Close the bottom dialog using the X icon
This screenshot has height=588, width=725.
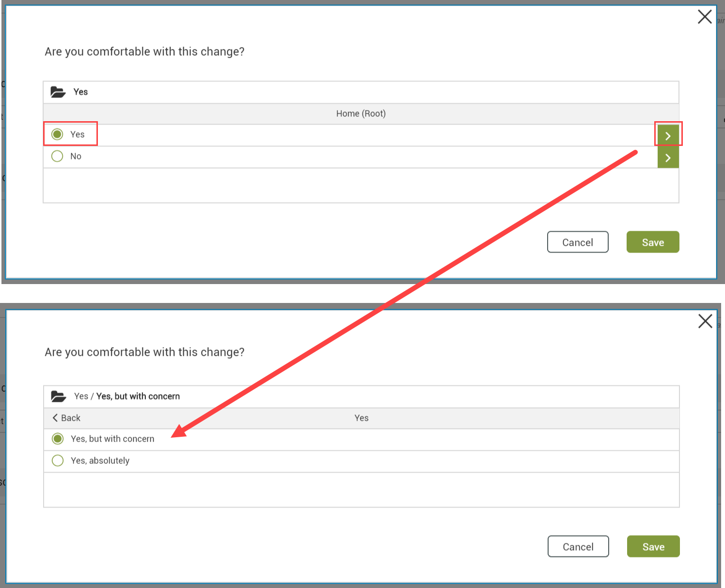705,321
